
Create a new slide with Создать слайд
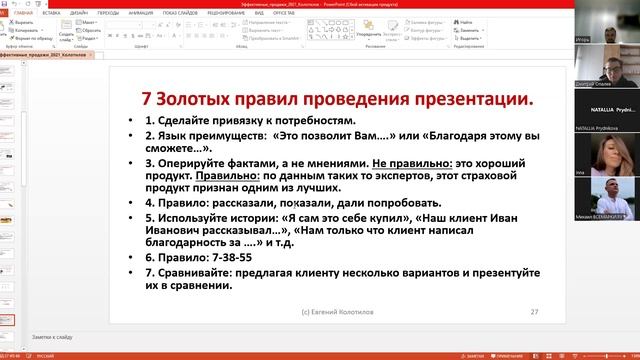[x=66, y=31]
